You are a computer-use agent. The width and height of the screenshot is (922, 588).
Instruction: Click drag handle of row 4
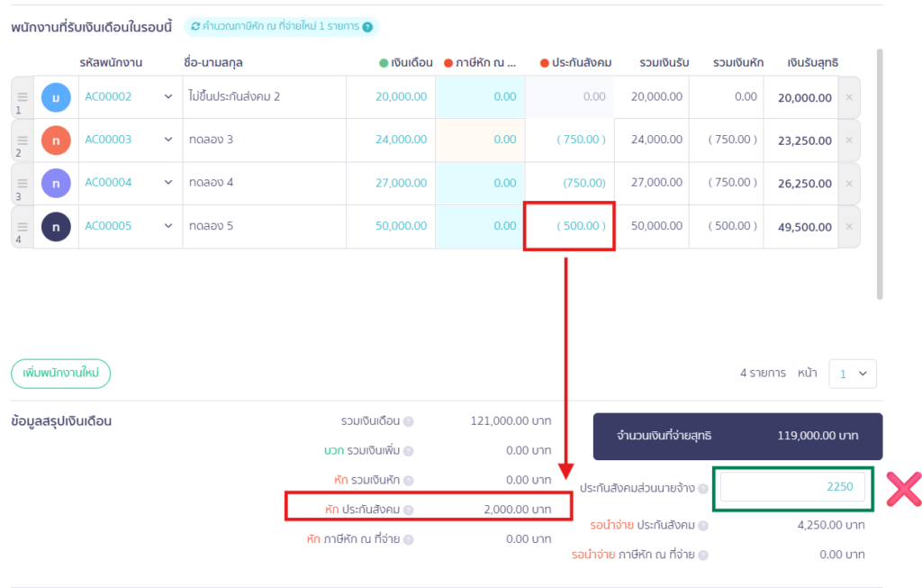(23, 226)
